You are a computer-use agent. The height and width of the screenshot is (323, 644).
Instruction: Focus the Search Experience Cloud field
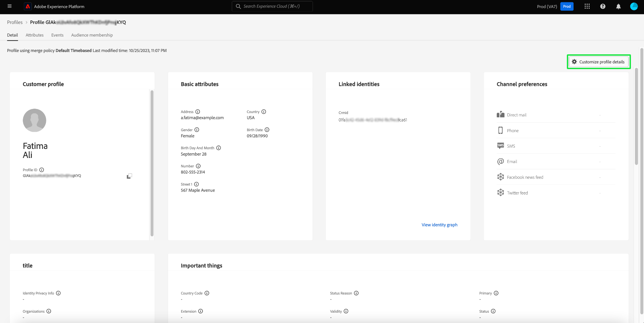272,6
